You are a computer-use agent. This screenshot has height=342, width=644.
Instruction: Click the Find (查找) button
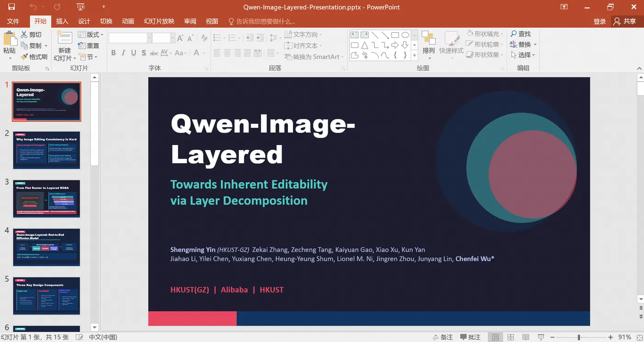pyautogui.click(x=521, y=34)
